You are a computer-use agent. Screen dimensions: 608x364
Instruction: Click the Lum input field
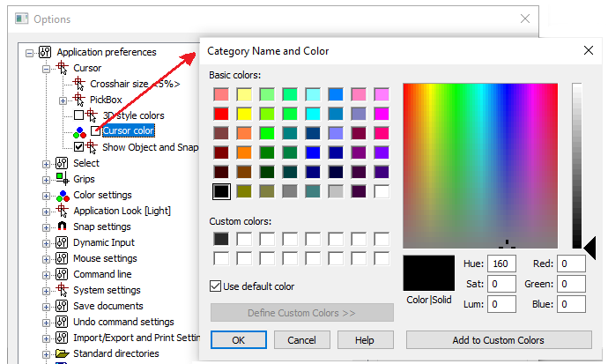coord(501,304)
